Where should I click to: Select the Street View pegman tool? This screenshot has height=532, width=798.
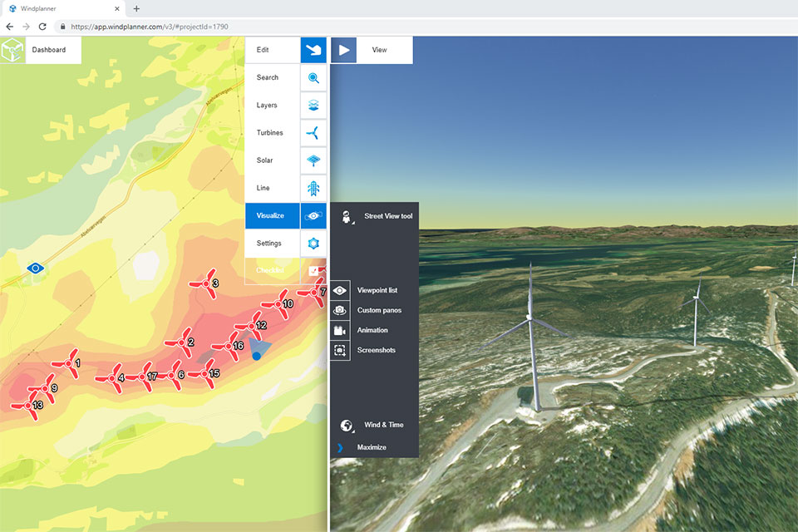(345, 215)
